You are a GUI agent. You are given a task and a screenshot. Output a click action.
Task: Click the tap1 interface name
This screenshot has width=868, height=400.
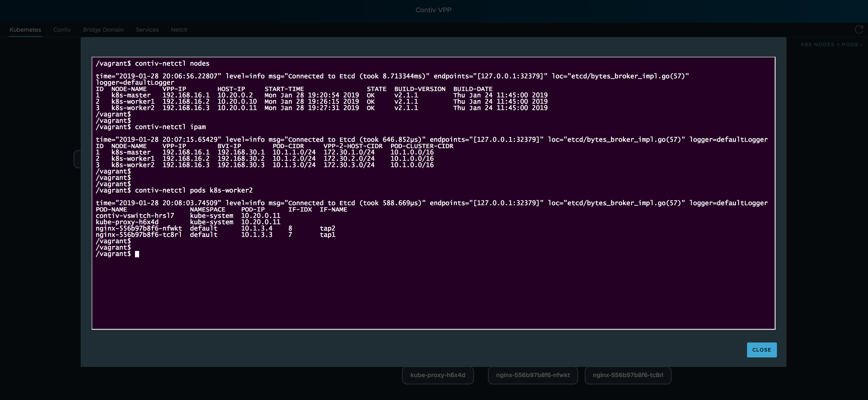[327, 235]
